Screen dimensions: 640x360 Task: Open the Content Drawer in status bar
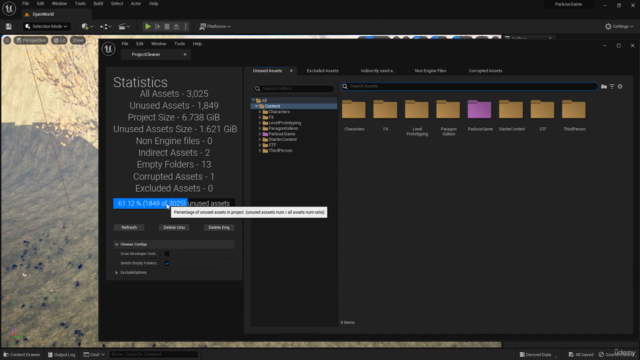tap(22, 355)
